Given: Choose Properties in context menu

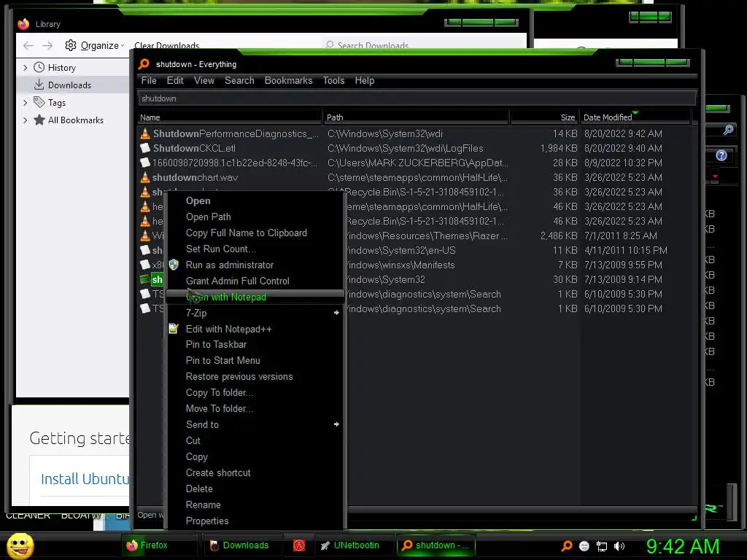Looking at the screenshot, I should 255,521.
